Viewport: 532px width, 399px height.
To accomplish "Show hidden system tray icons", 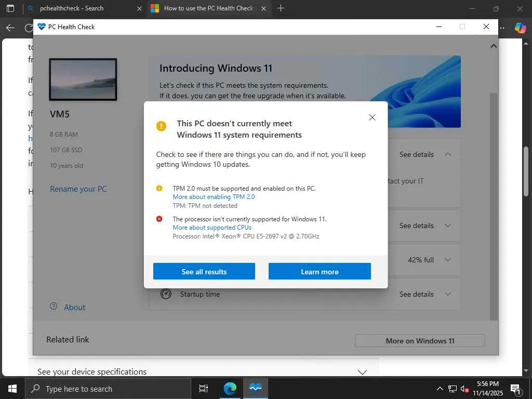I will [440, 389].
